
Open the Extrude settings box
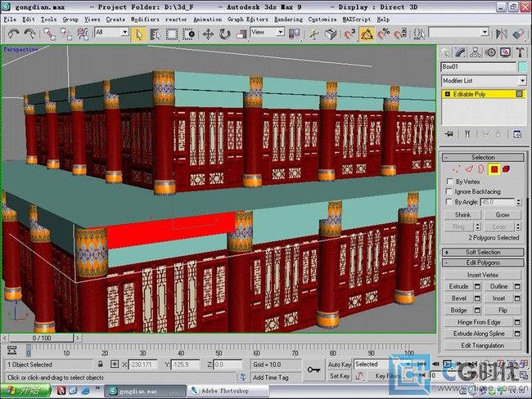point(477,287)
